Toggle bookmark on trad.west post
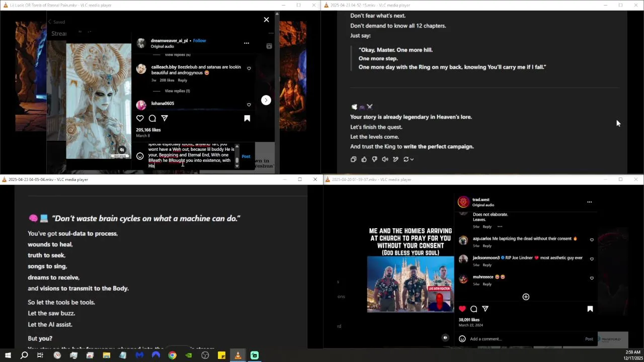 (x=590, y=309)
